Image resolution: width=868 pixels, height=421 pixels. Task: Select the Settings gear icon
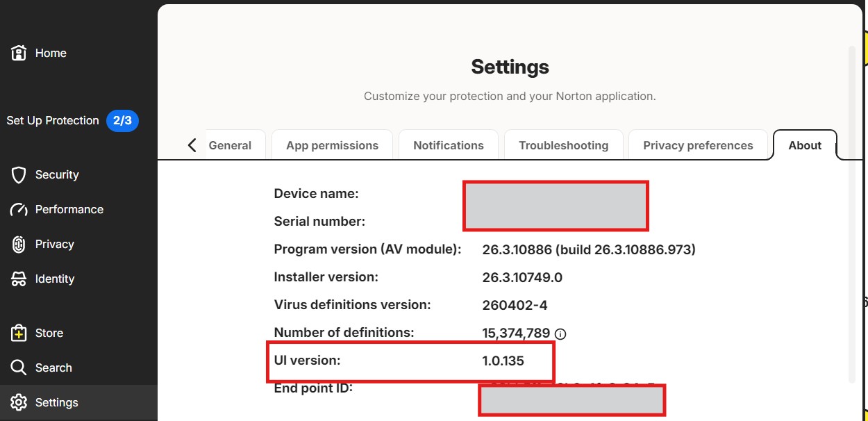point(19,402)
